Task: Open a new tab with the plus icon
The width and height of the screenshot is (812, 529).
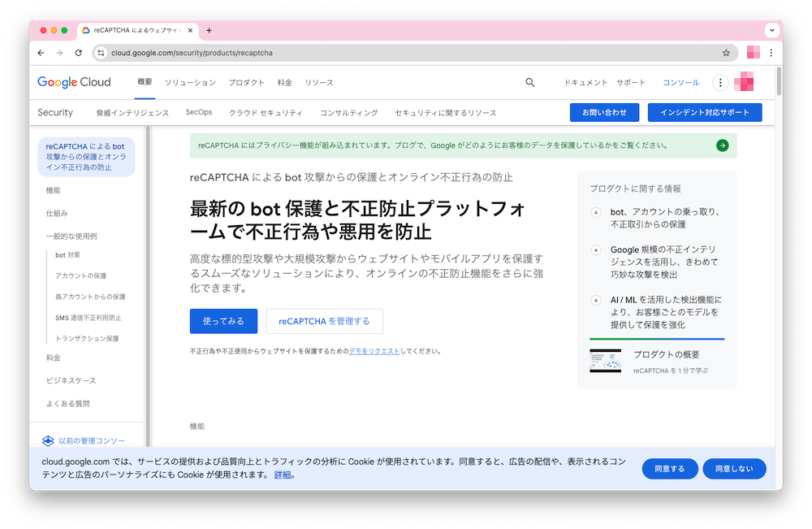Action: [209, 30]
